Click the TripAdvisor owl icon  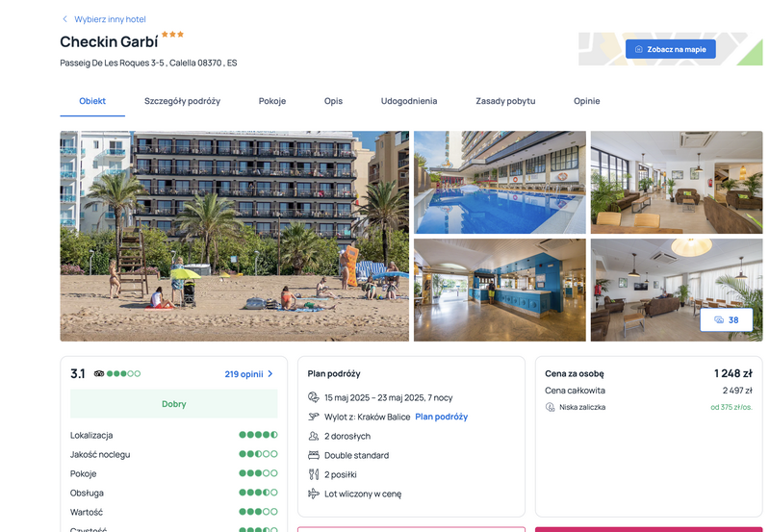[99, 373]
